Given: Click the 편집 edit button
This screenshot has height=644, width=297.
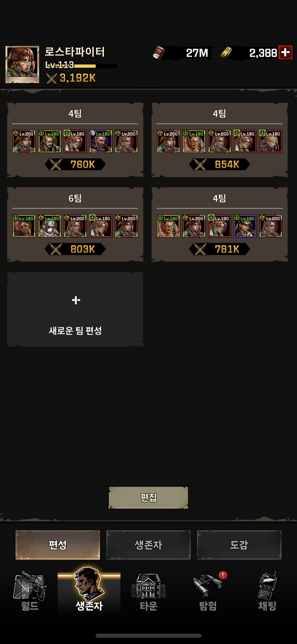Looking at the screenshot, I should click(x=148, y=498).
